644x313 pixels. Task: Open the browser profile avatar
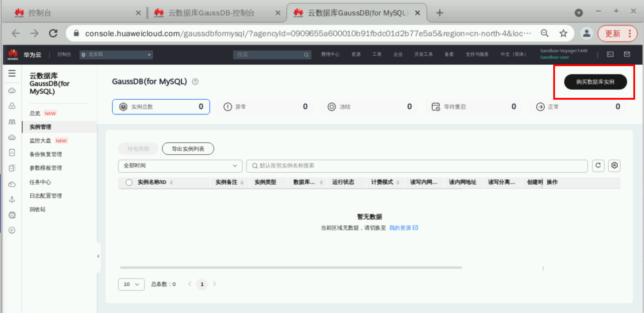[586, 33]
